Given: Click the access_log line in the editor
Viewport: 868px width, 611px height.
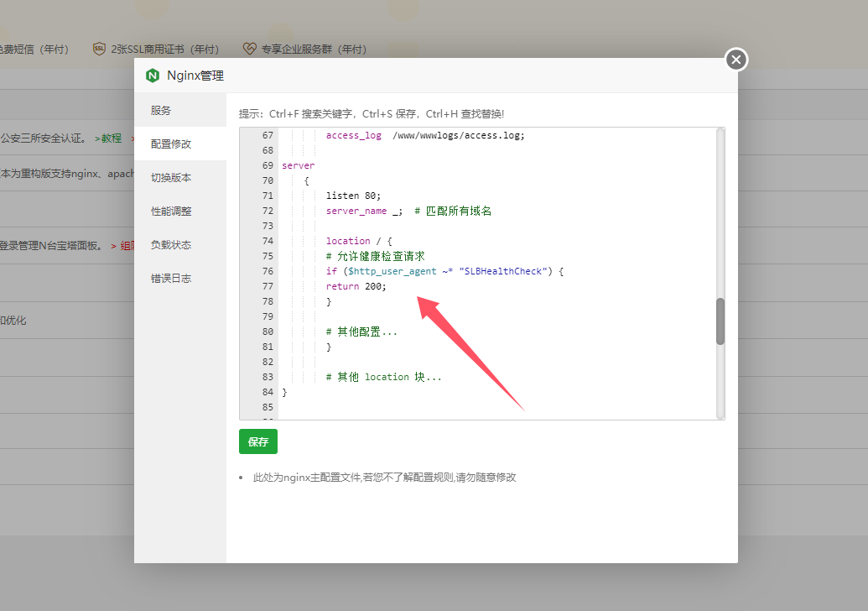Looking at the screenshot, I should 425,136.
